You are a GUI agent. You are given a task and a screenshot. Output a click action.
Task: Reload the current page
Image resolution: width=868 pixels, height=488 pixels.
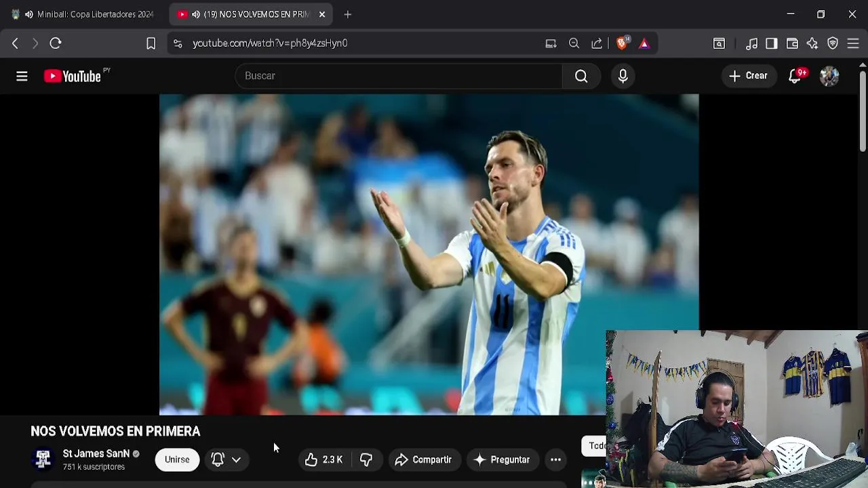(x=56, y=43)
